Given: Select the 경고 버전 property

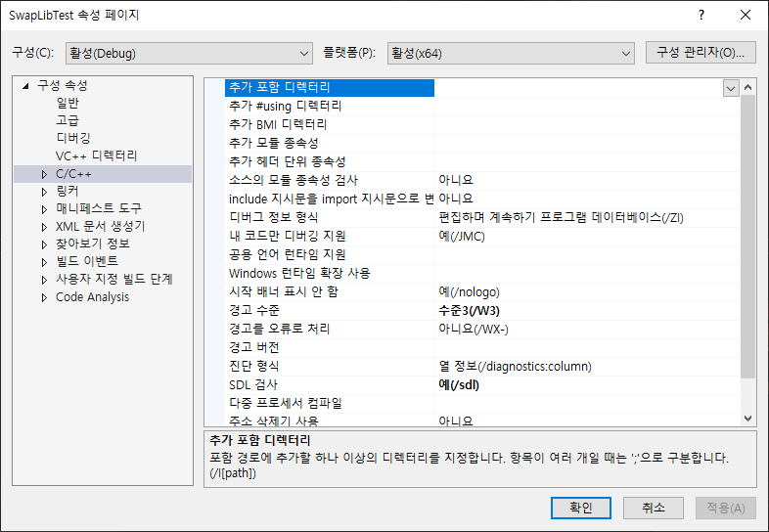Looking at the screenshot, I should coord(330,347).
